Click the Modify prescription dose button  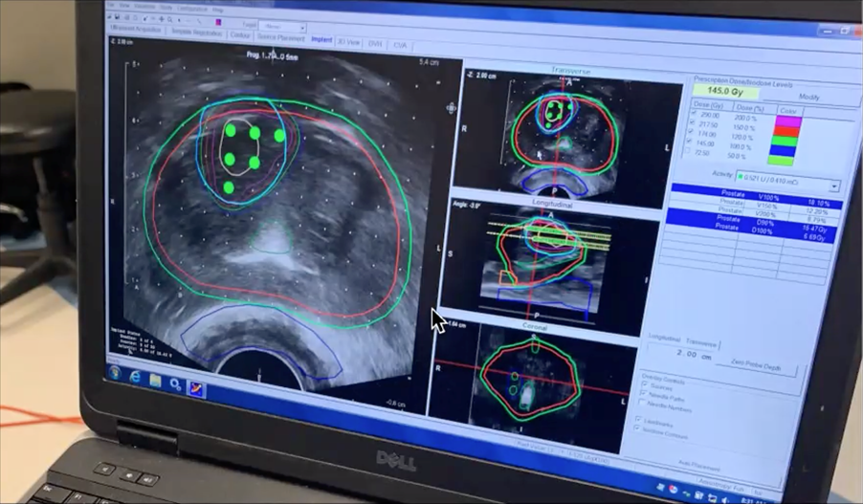[x=808, y=97]
